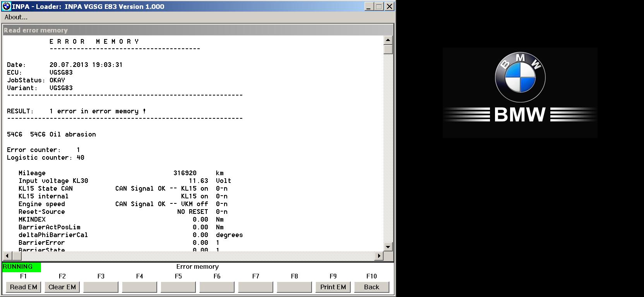Click the Read EM button

click(24, 287)
